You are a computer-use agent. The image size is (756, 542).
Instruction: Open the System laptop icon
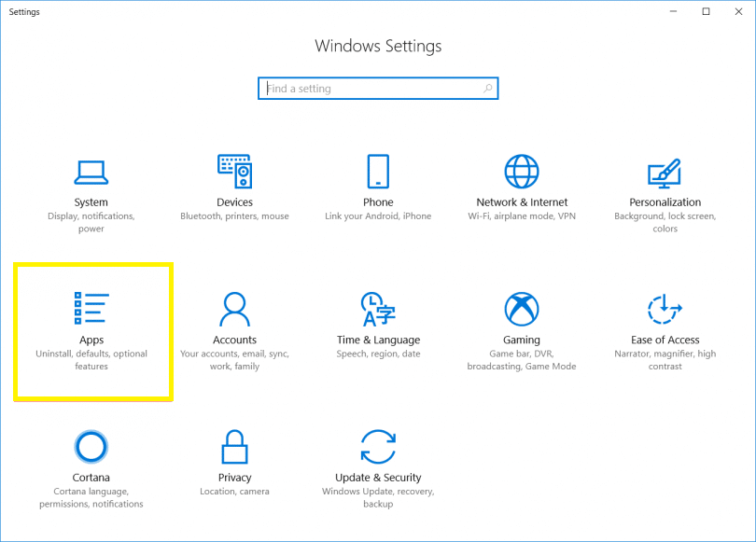pos(91,173)
